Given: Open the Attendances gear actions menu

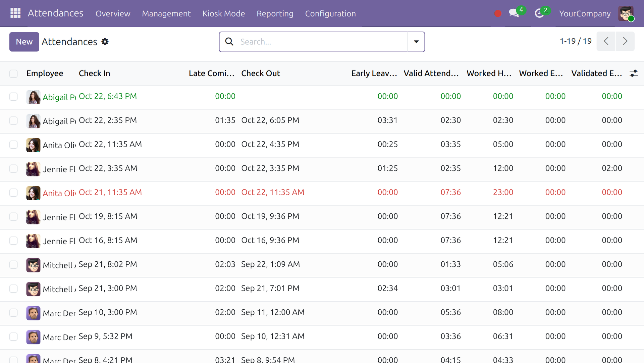Looking at the screenshot, I should click(x=105, y=42).
